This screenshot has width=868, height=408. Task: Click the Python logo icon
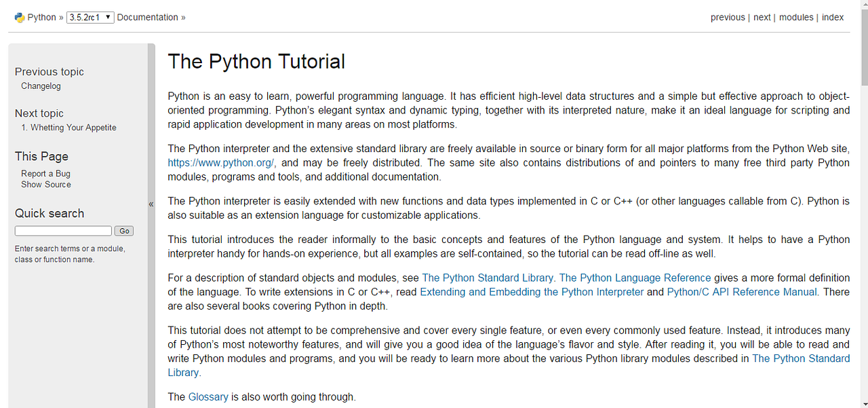(x=20, y=17)
